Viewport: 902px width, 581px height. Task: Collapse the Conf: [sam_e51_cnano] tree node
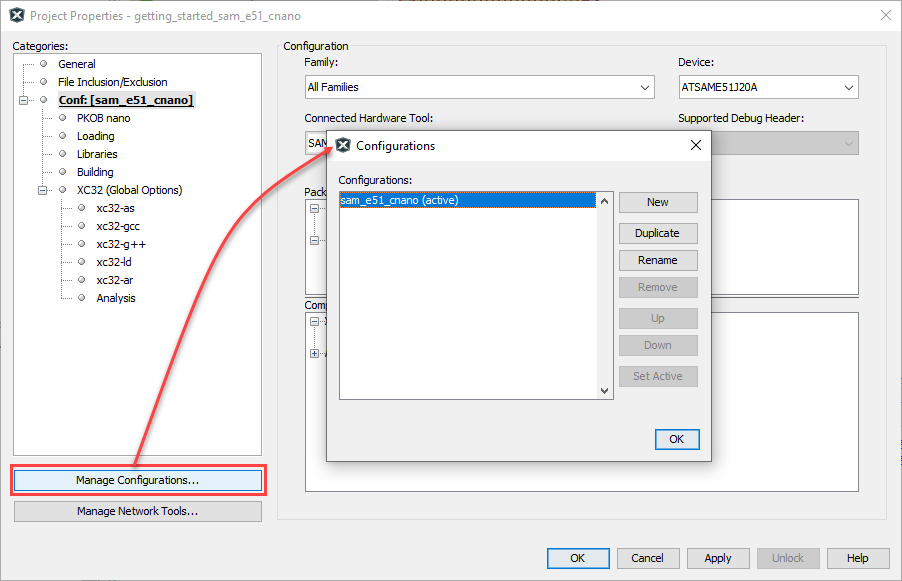point(23,101)
